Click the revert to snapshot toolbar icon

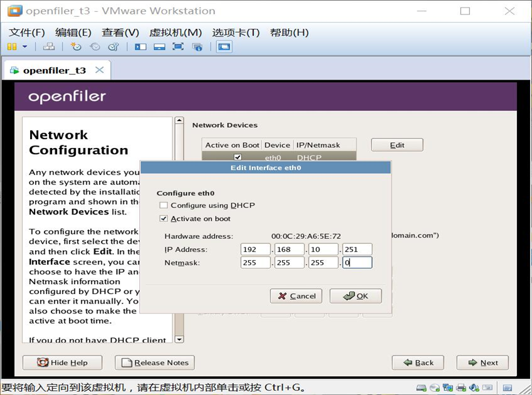click(95, 46)
